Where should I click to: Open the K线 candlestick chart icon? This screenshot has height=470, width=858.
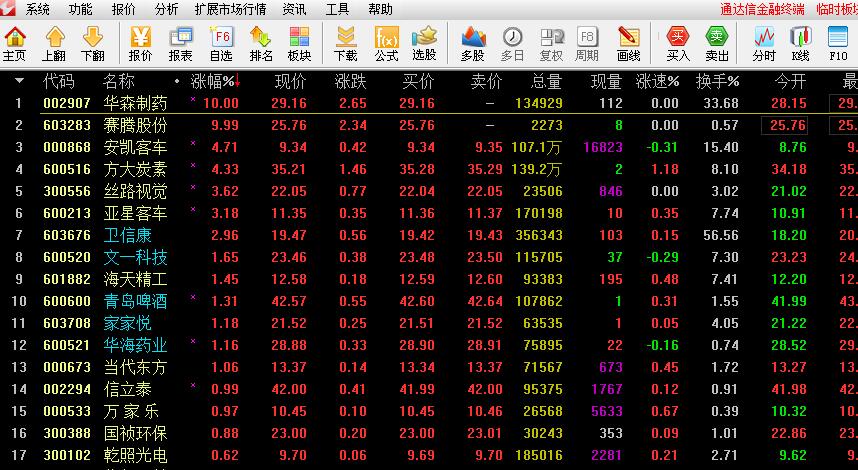800,44
